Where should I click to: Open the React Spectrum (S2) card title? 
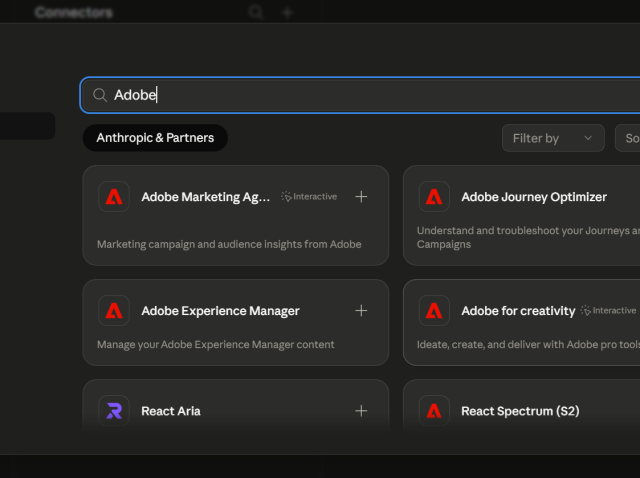coord(520,411)
